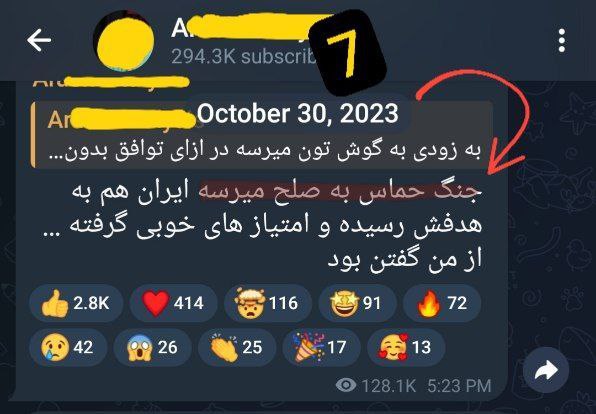Screen dimensions: 596x414
Task: Add the fire 72 reaction
Action: pyautogui.click(x=442, y=303)
